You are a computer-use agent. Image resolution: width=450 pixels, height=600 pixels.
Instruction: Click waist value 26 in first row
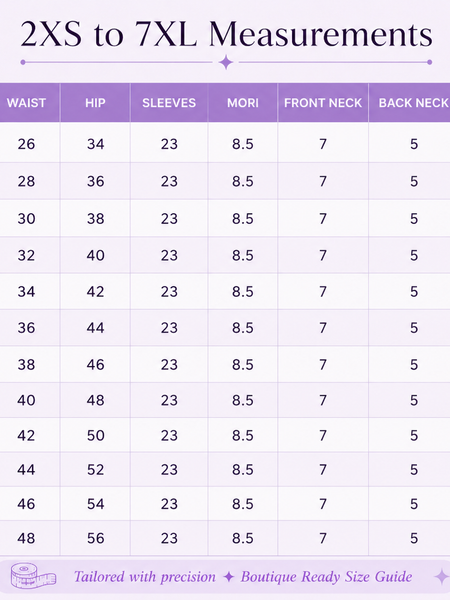(x=26, y=144)
